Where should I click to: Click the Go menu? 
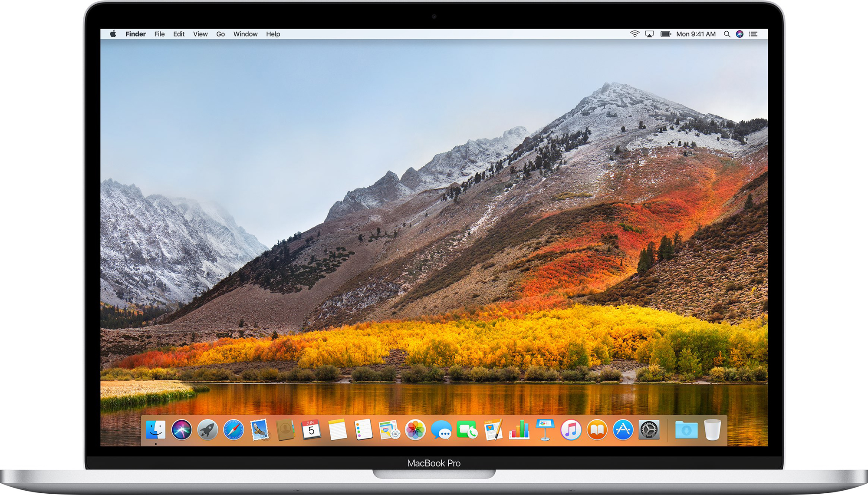220,34
